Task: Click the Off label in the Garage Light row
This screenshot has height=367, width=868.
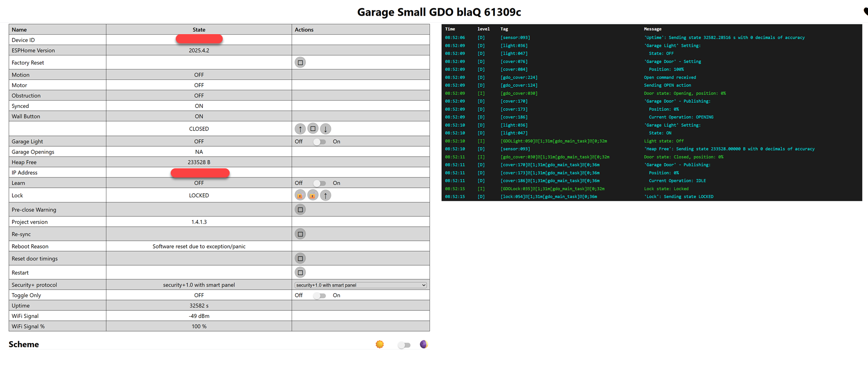Action: [x=299, y=142]
